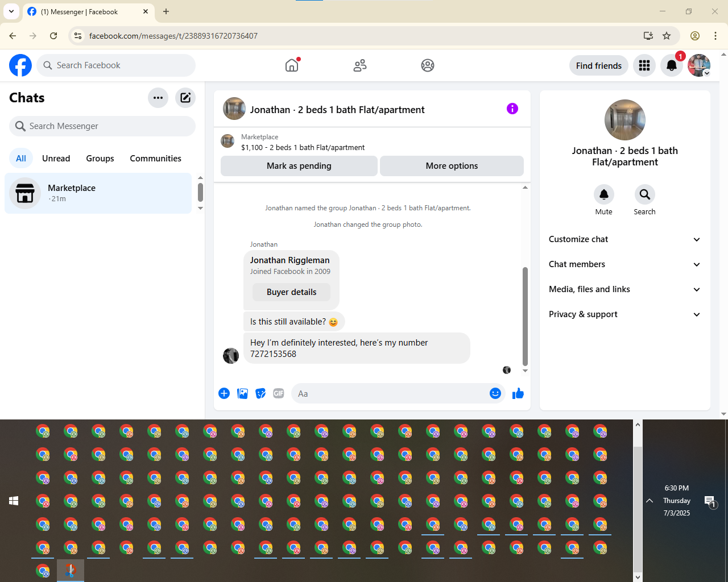
Task: Send a thumbs-up like
Action: (518, 393)
